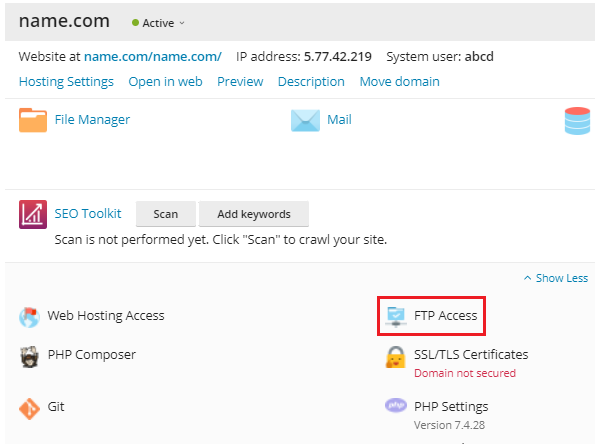The height and width of the screenshot is (445, 601).
Task: Open the SEO Toolkit link
Action: tap(88, 213)
